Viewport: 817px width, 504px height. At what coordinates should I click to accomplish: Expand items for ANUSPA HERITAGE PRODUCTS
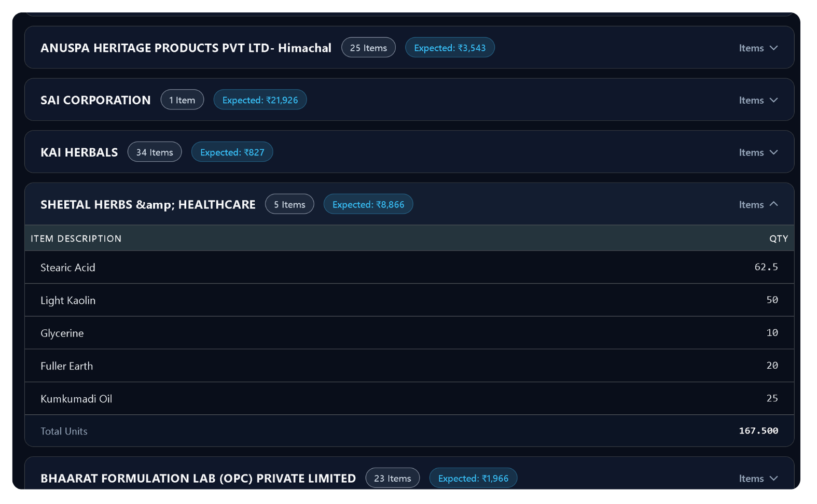(758, 48)
